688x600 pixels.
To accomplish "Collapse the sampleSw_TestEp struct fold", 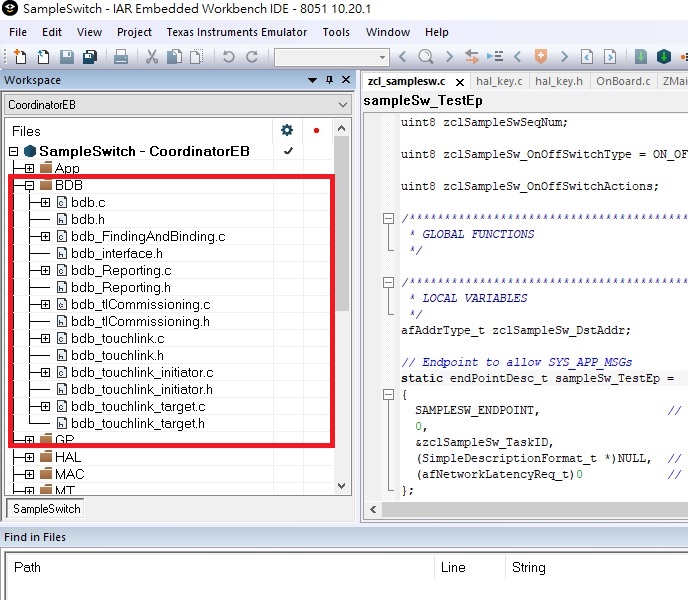I will click(x=388, y=395).
